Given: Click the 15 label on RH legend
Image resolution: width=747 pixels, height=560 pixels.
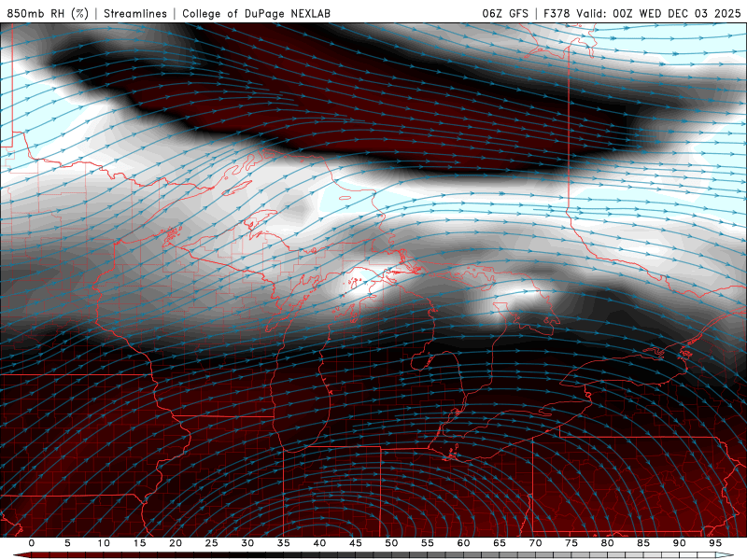Looking at the screenshot, I should pyautogui.click(x=139, y=543).
